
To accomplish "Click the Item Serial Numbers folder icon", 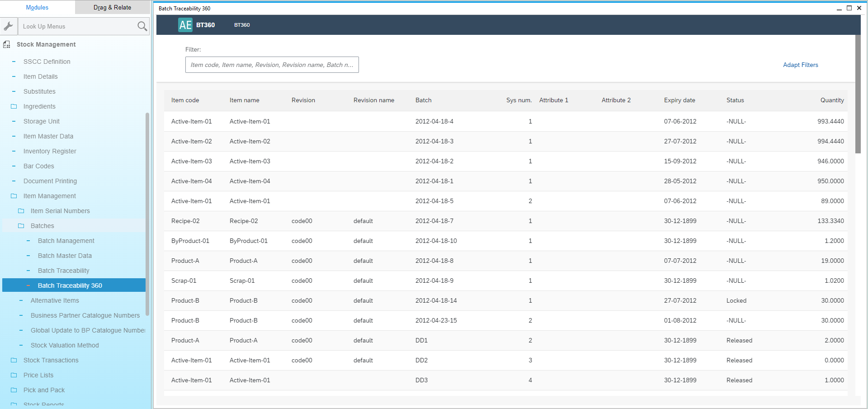I will tap(20, 211).
